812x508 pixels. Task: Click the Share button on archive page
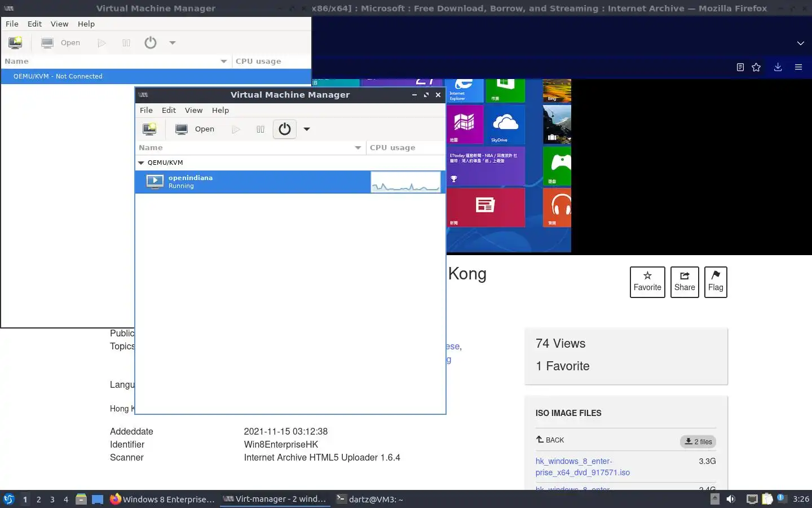tap(685, 282)
